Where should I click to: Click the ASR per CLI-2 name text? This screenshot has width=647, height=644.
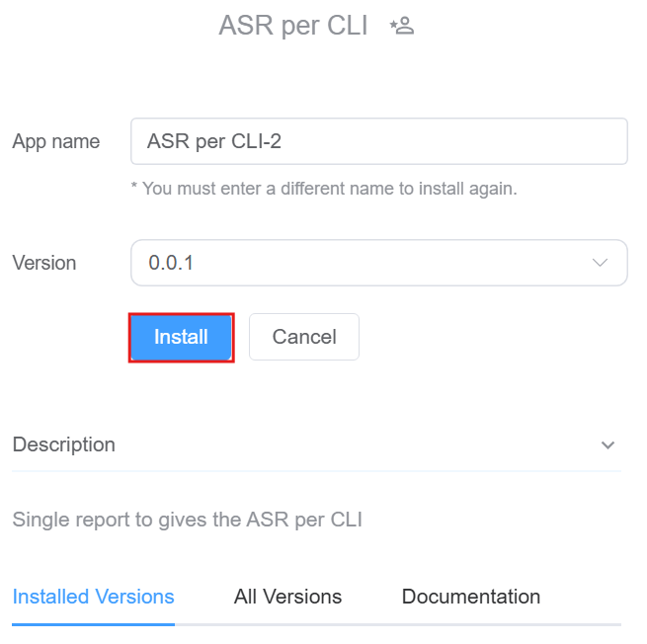tap(214, 141)
